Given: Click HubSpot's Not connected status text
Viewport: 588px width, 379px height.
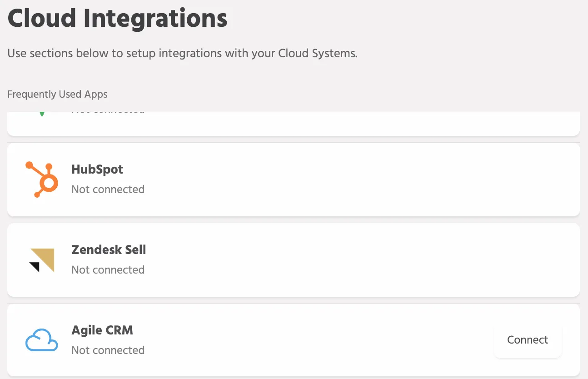Looking at the screenshot, I should 108,189.
